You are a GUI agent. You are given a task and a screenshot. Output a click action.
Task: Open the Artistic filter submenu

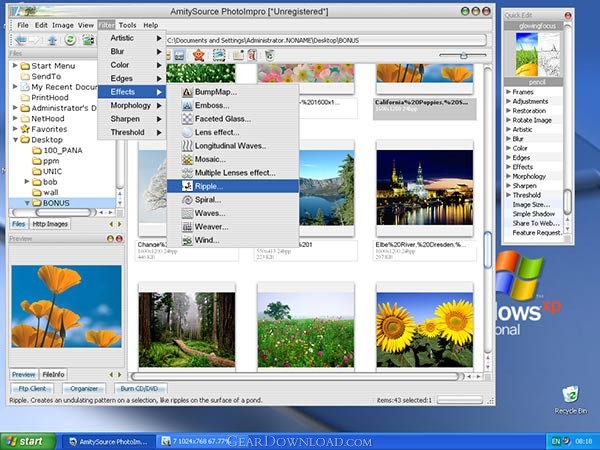(132, 38)
